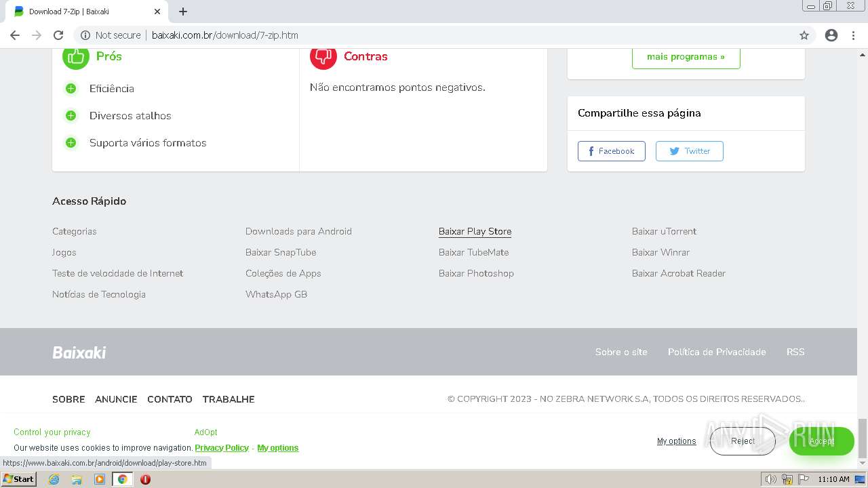This screenshot has width=868, height=488.
Task: Open the Baixar Play Store link
Action: tap(475, 231)
